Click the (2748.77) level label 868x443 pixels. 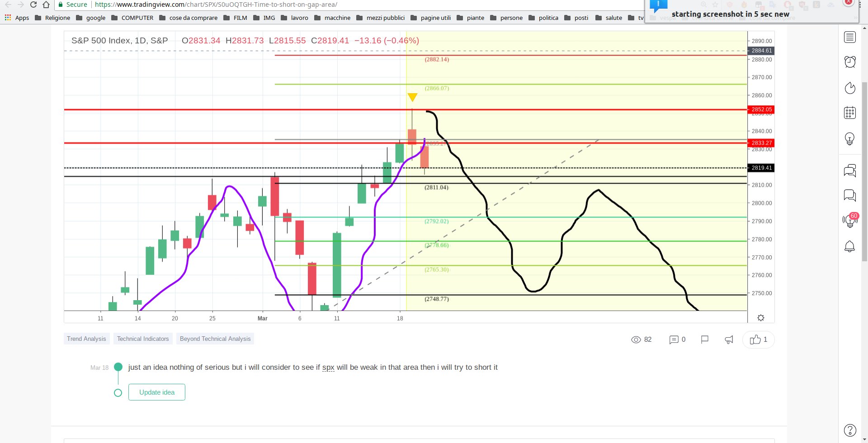click(x=437, y=299)
